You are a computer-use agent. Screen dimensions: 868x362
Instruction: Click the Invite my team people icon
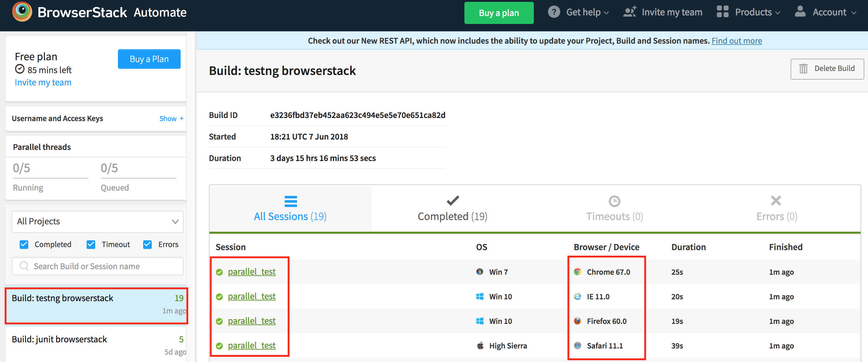(x=629, y=12)
